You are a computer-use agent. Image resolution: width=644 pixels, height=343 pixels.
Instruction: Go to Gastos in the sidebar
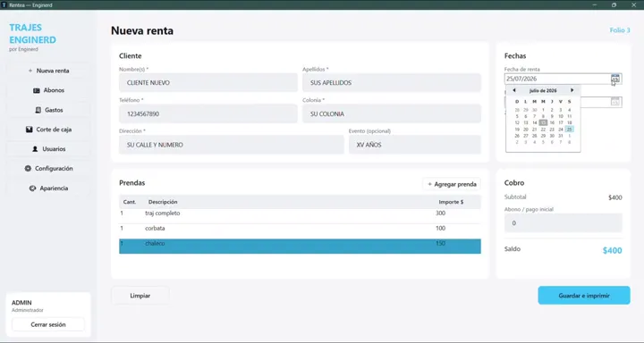tap(48, 110)
